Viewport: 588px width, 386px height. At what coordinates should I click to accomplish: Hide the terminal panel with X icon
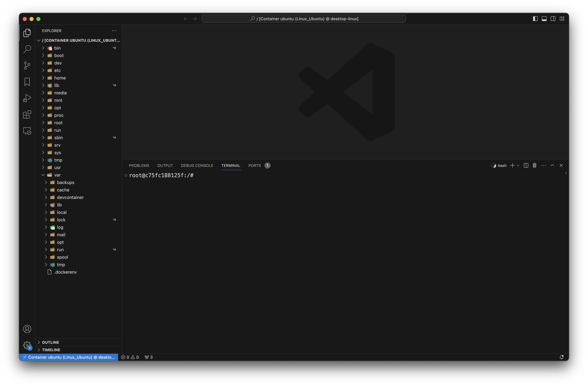561,166
